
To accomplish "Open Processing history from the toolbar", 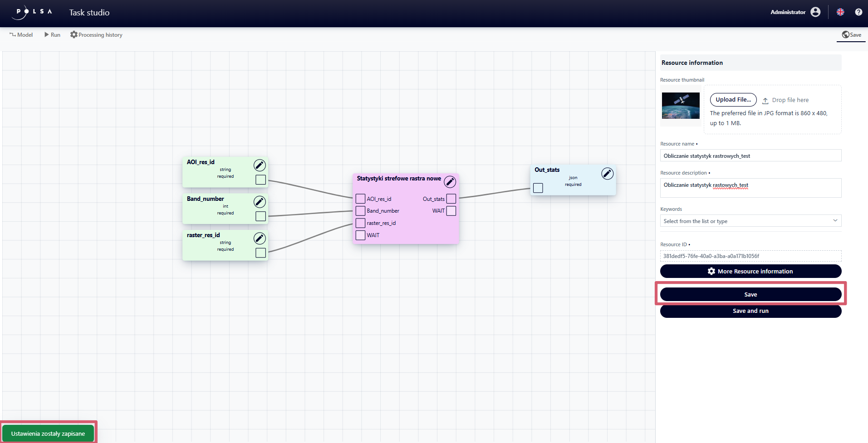I will click(x=96, y=35).
